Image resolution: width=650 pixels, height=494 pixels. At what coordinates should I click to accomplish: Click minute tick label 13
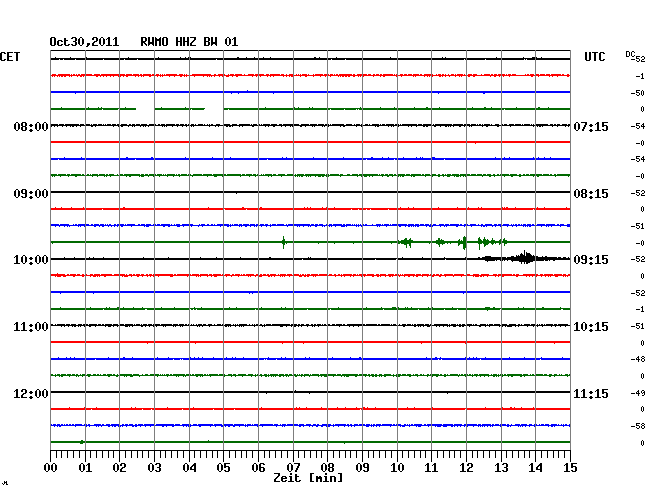[x=501, y=467]
